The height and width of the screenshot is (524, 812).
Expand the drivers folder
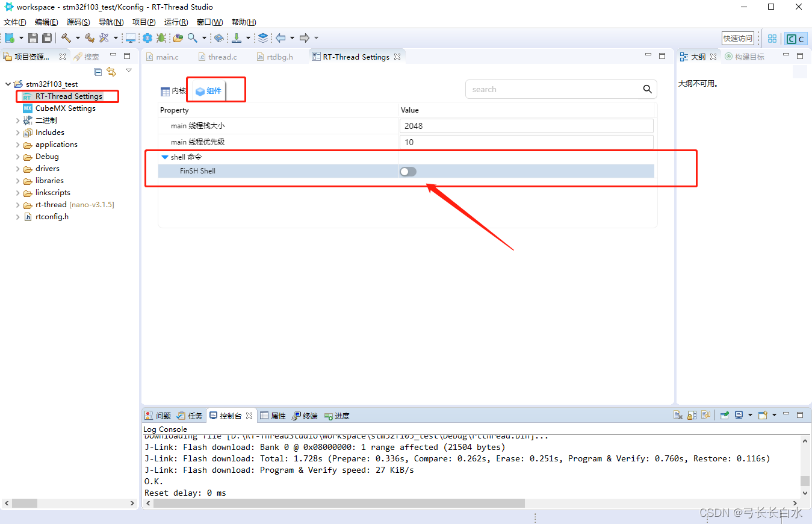point(17,169)
